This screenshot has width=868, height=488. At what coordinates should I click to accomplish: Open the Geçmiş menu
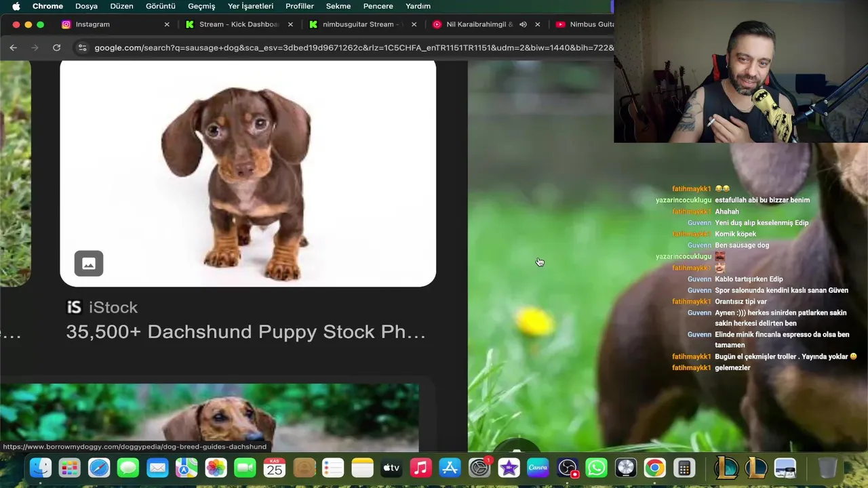201,6
